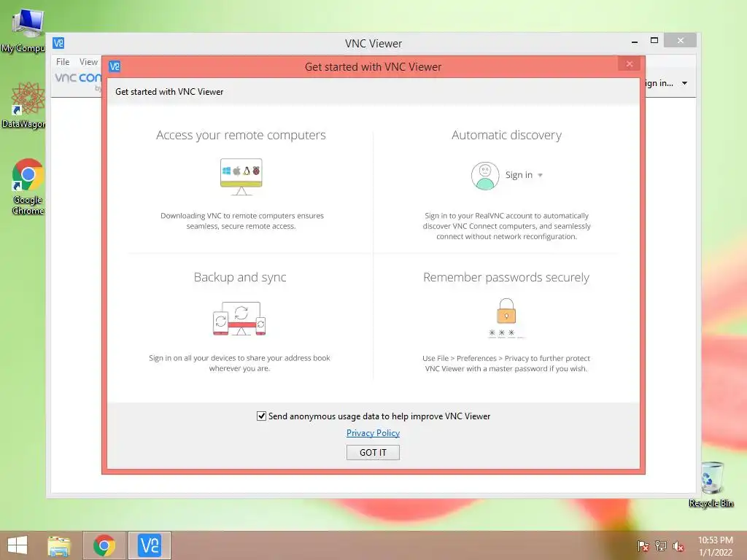This screenshot has width=747, height=560.
Task: Click the Backup and sync devices icon
Action: pyautogui.click(x=239, y=319)
